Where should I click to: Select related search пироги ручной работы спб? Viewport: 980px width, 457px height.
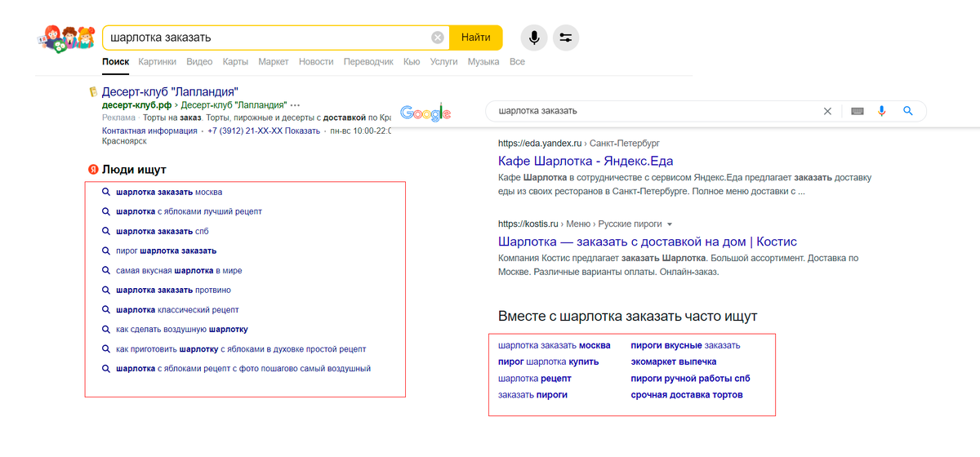point(691,379)
